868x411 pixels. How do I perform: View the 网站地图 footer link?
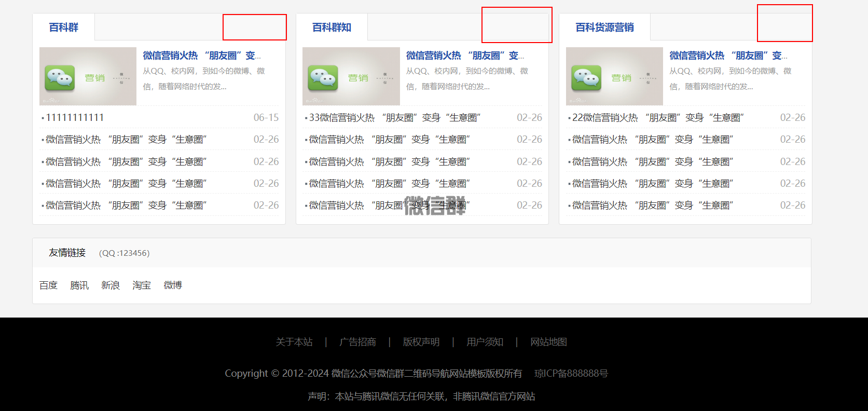click(548, 342)
